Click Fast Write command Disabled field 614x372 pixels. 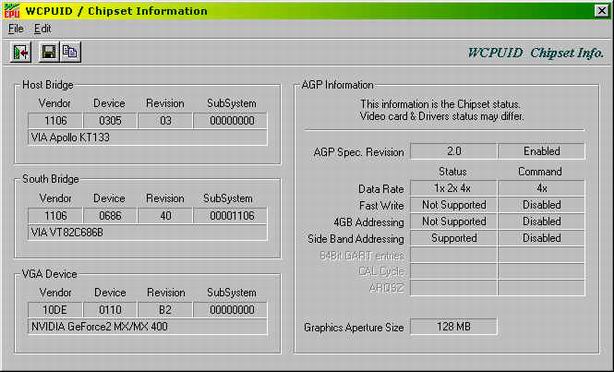tap(542, 205)
